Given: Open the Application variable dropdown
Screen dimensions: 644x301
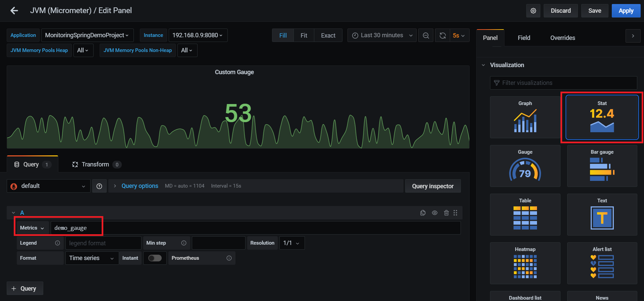Looking at the screenshot, I should [x=87, y=35].
